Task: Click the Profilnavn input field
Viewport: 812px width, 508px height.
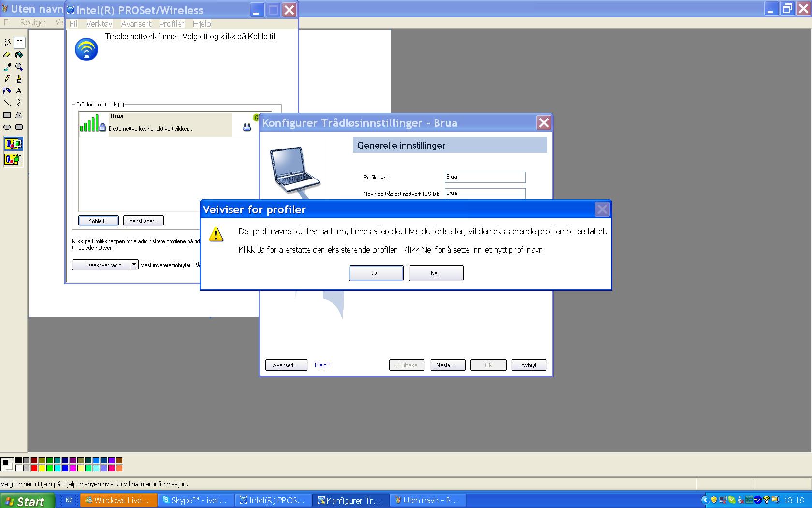Action: click(x=485, y=177)
